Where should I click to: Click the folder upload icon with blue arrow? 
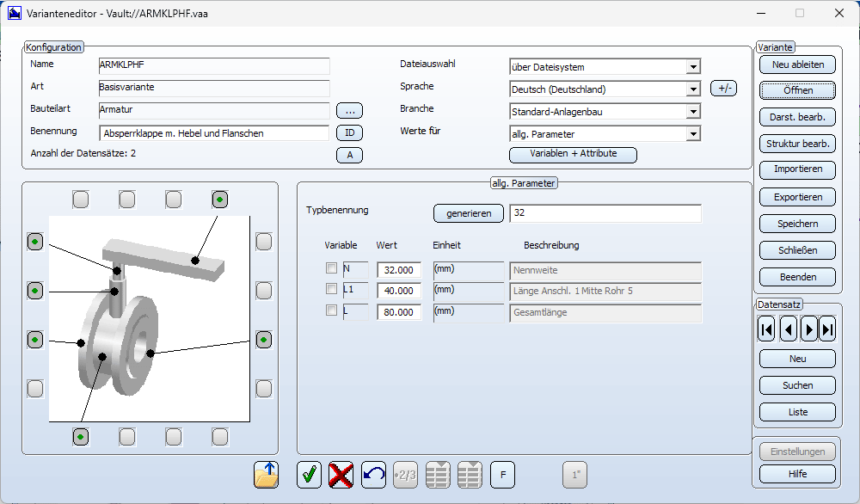click(267, 475)
